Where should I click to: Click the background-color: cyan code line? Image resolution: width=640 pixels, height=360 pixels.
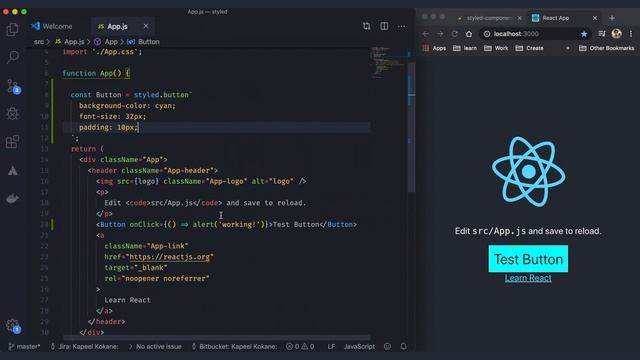pos(127,106)
